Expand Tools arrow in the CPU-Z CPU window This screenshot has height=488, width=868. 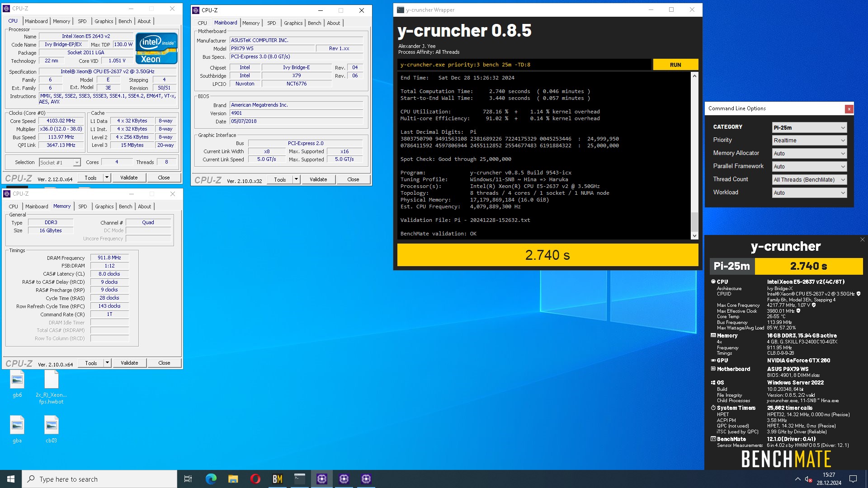pos(107,178)
